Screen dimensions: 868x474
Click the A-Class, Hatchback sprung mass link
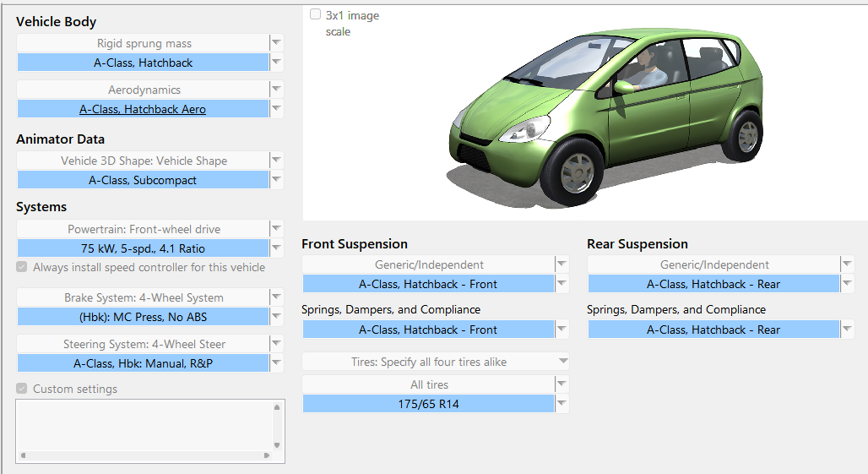[143, 63]
